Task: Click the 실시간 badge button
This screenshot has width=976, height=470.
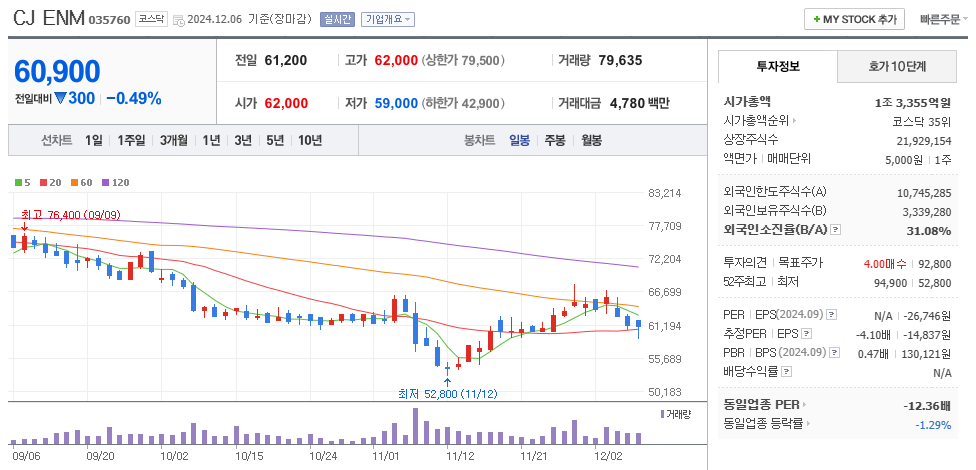Action: pyautogui.click(x=337, y=19)
